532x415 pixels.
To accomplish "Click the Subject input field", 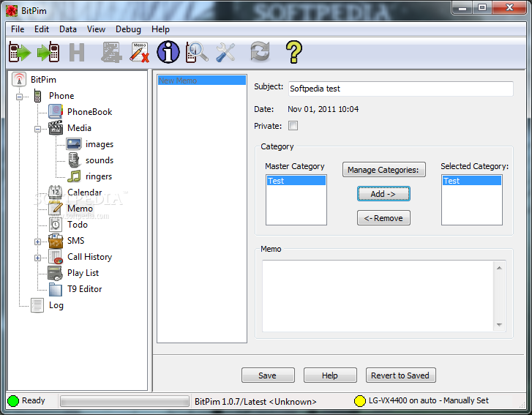I will pos(401,89).
